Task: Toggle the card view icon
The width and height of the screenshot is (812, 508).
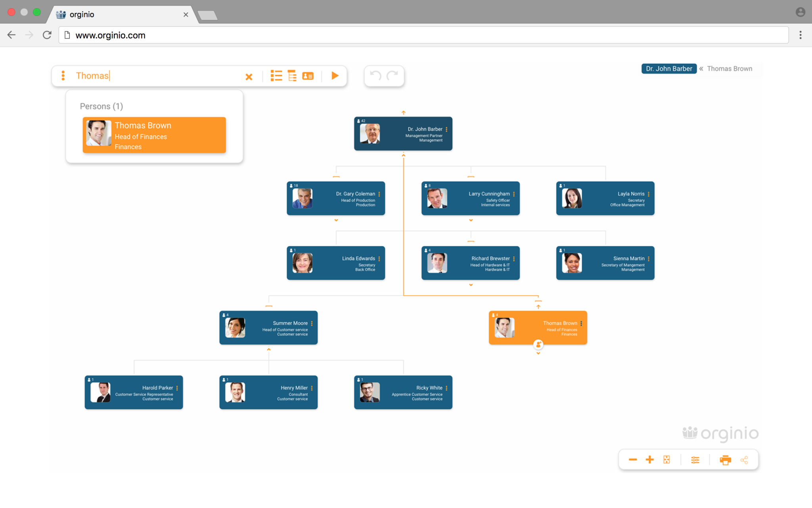Action: pyautogui.click(x=308, y=75)
